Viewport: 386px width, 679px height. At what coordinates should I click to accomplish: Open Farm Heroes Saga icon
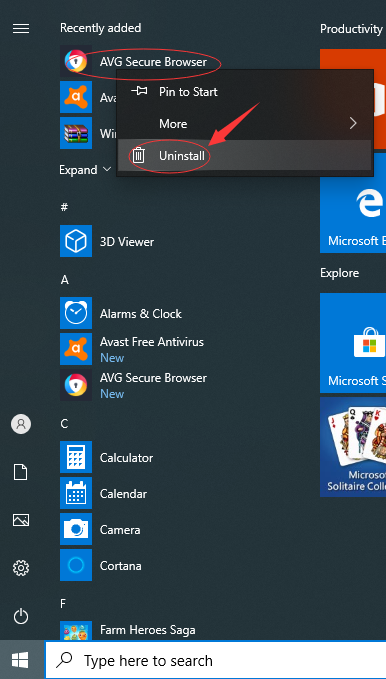click(76, 630)
